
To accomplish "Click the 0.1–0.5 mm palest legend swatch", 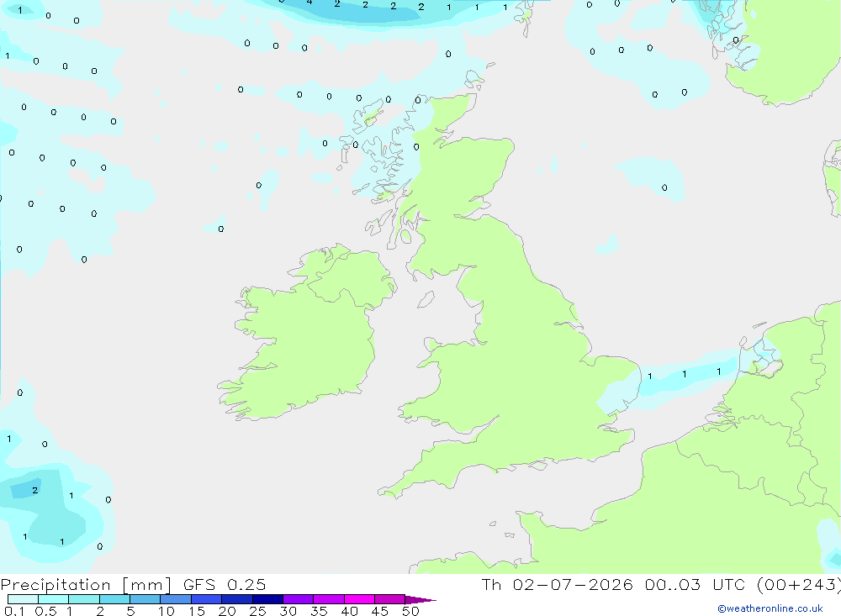I will click(x=23, y=599).
